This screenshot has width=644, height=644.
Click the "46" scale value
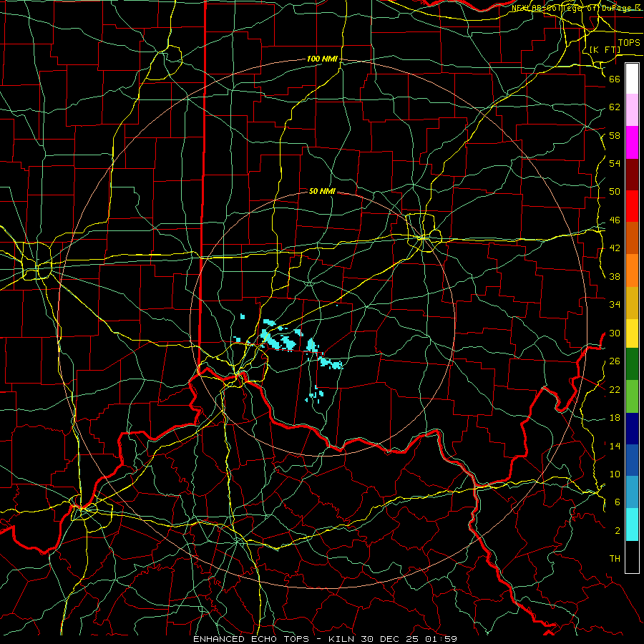(x=615, y=220)
